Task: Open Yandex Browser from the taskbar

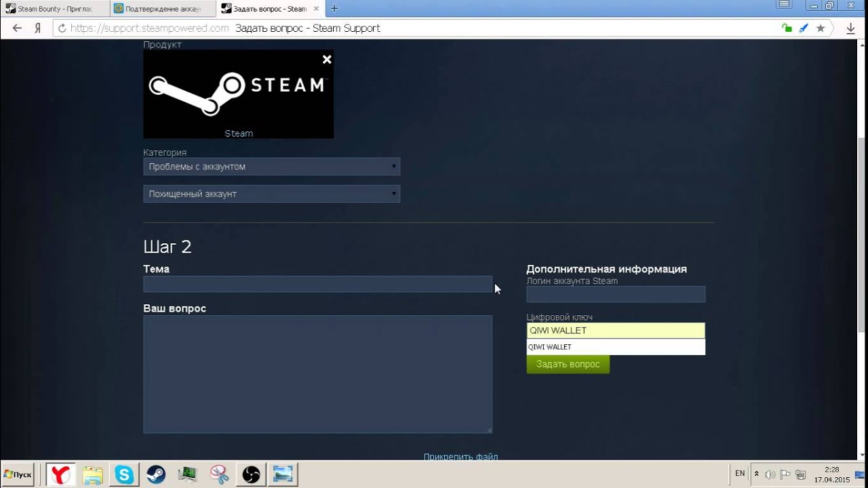Action: tap(60, 474)
